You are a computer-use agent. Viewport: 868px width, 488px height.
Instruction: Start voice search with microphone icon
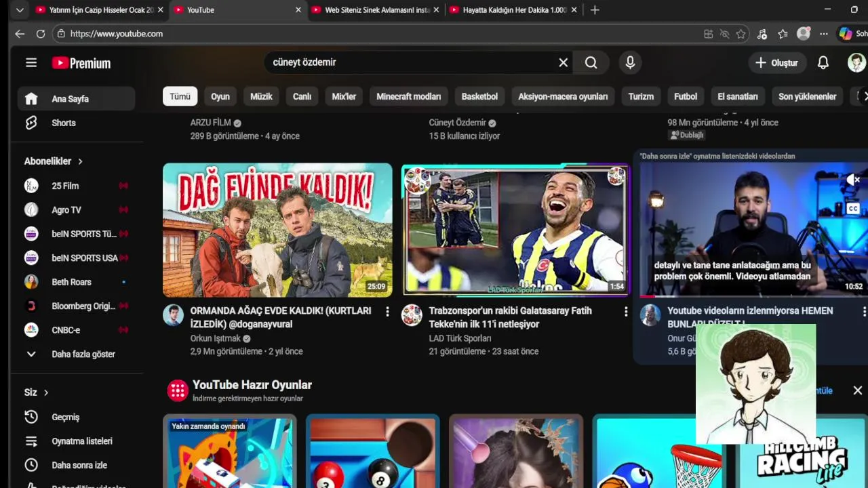[x=630, y=62]
